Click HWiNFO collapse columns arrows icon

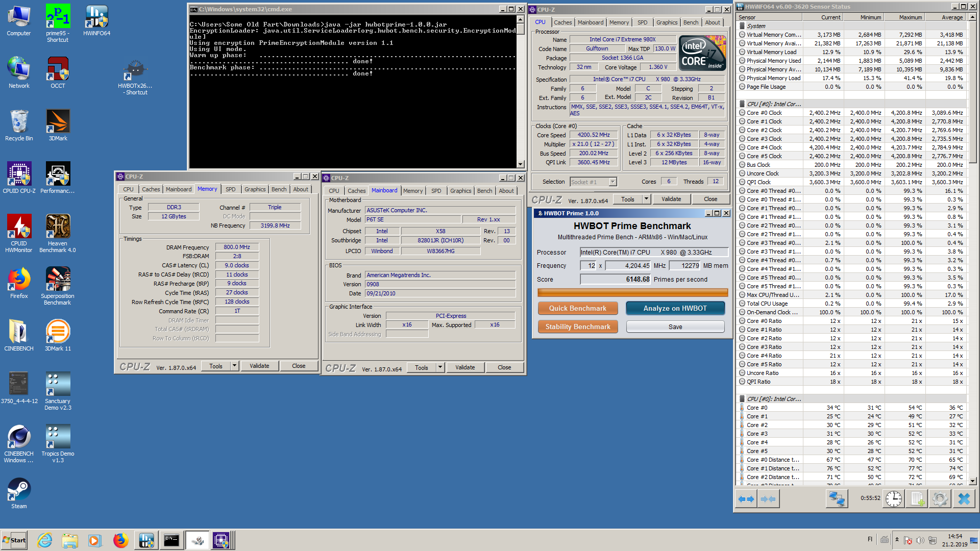pyautogui.click(x=768, y=499)
